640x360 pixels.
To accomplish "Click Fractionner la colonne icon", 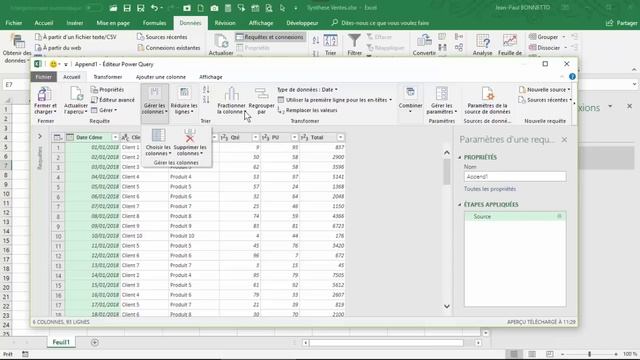I will pyautogui.click(x=231, y=94).
